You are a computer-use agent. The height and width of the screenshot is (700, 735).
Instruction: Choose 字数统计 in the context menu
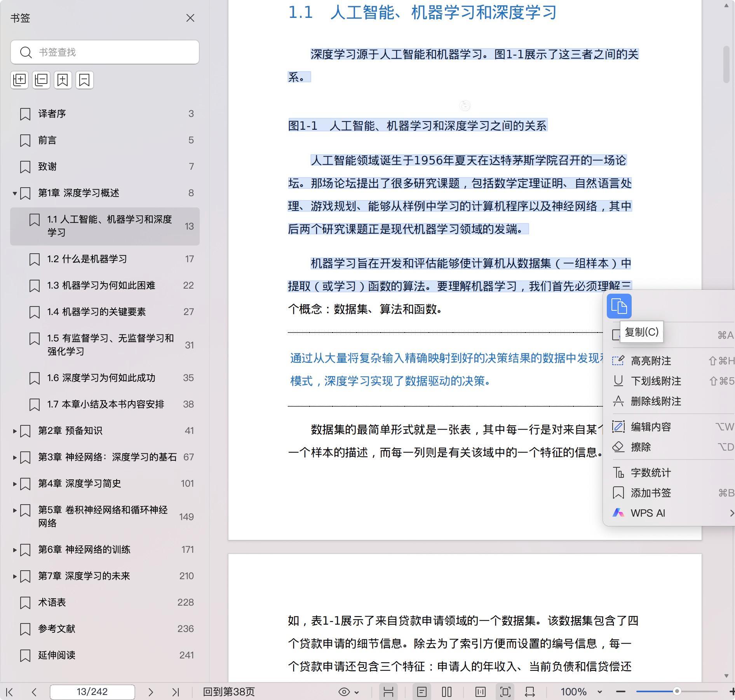click(x=651, y=473)
